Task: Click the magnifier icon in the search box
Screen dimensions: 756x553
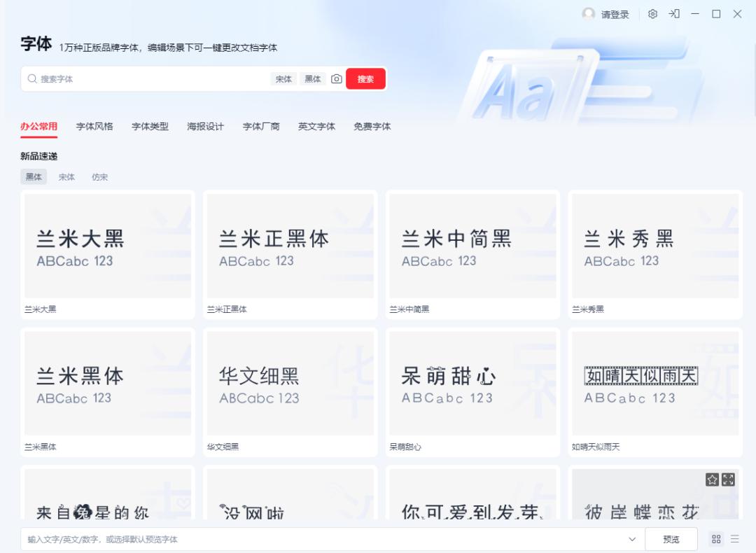Action: click(31, 79)
